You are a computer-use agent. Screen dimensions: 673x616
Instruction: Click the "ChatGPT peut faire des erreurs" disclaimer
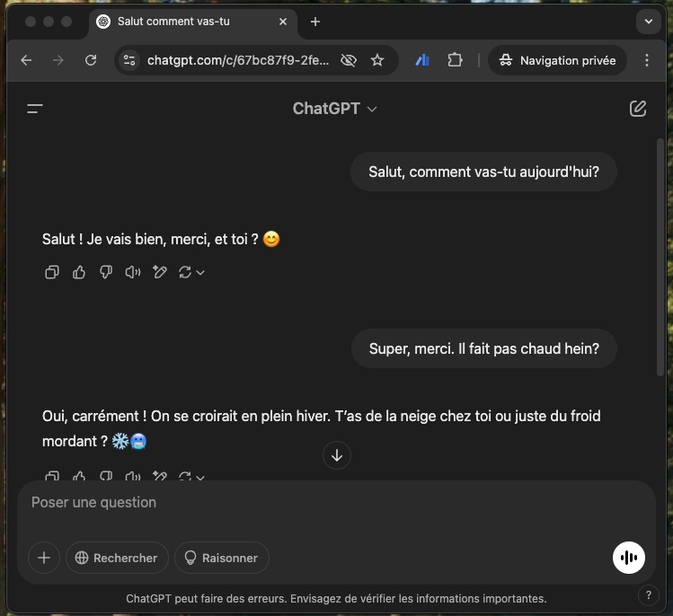click(336, 598)
